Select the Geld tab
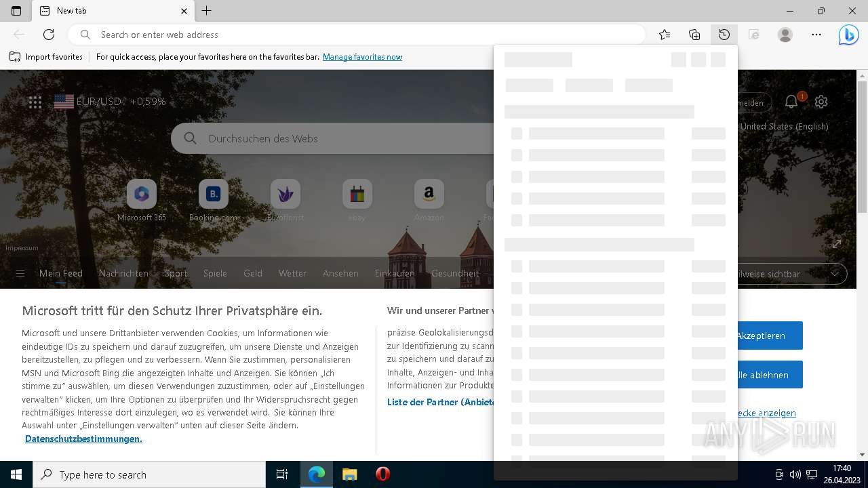Viewport: 868px width, 488px height. tap(253, 274)
